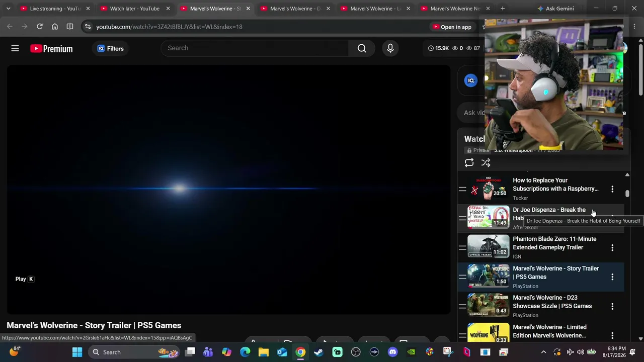The height and width of the screenshot is (362, 644).
Task: Click the search magnifier button
Action: (362, 48)
